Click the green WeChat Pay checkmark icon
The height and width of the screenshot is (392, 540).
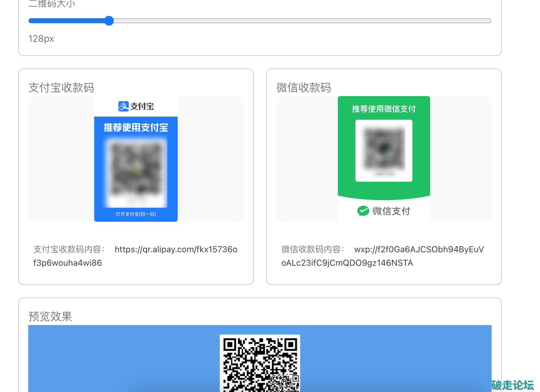coord(363,211)
